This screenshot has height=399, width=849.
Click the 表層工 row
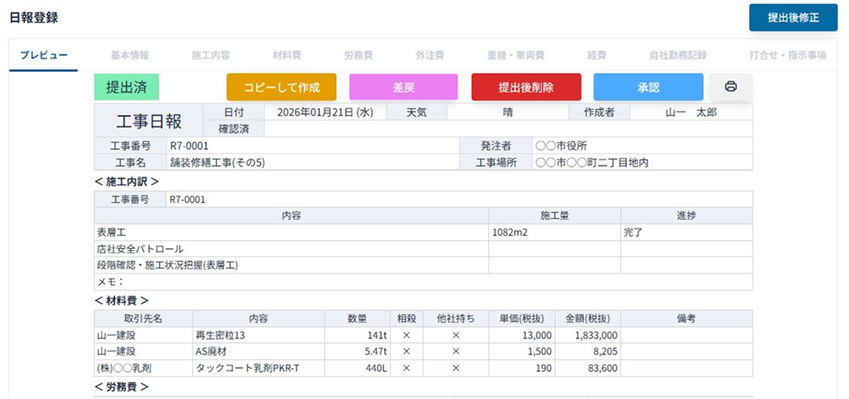[423, 232]
